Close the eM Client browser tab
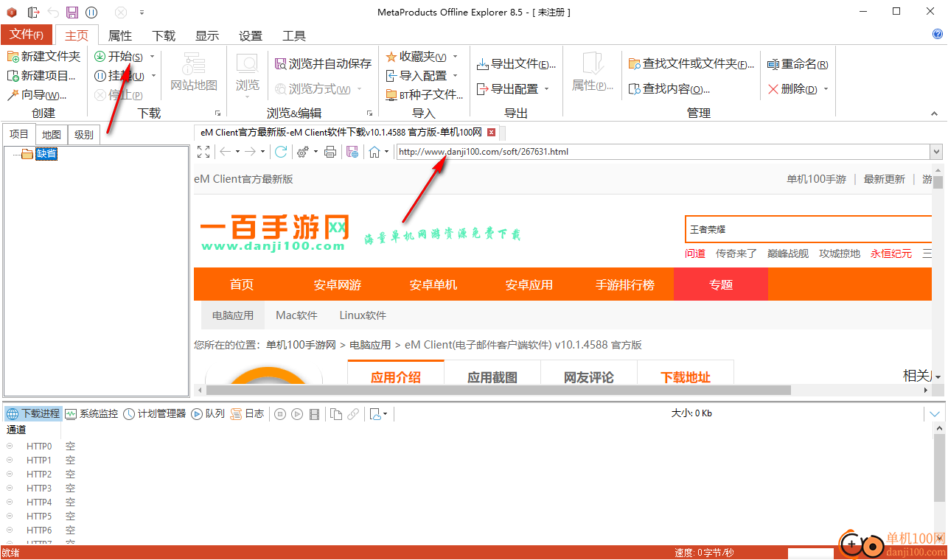Viewport: 948px width, 560px height. click(x=492, y=133)
